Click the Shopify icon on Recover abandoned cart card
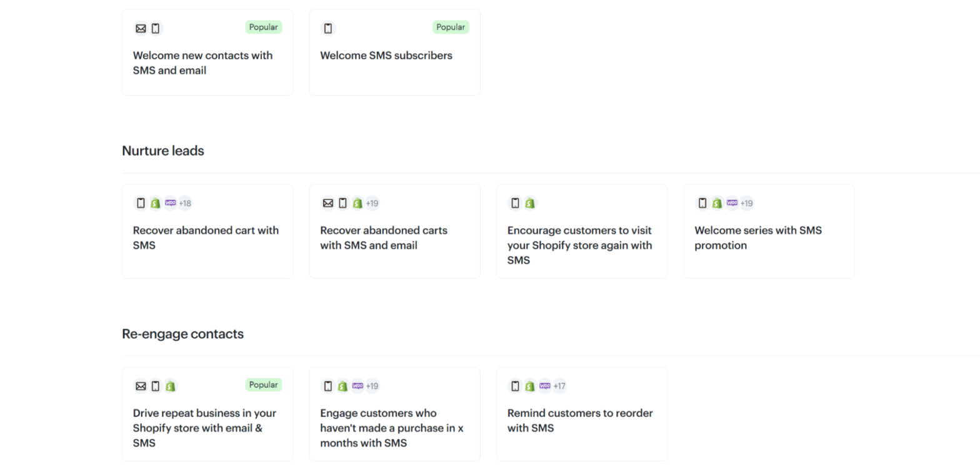The height and width of the screenshot is (476, 980). click(x=155, y=202)
